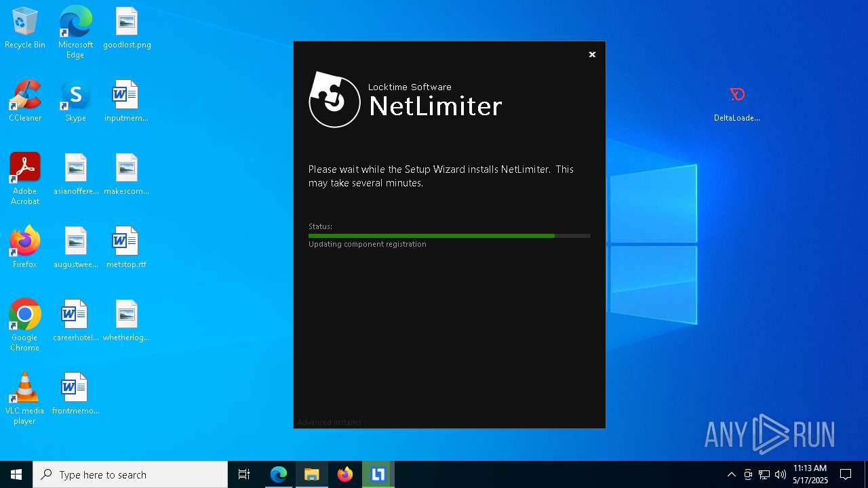Close the NetLimiter setup window

pos(592,55)
